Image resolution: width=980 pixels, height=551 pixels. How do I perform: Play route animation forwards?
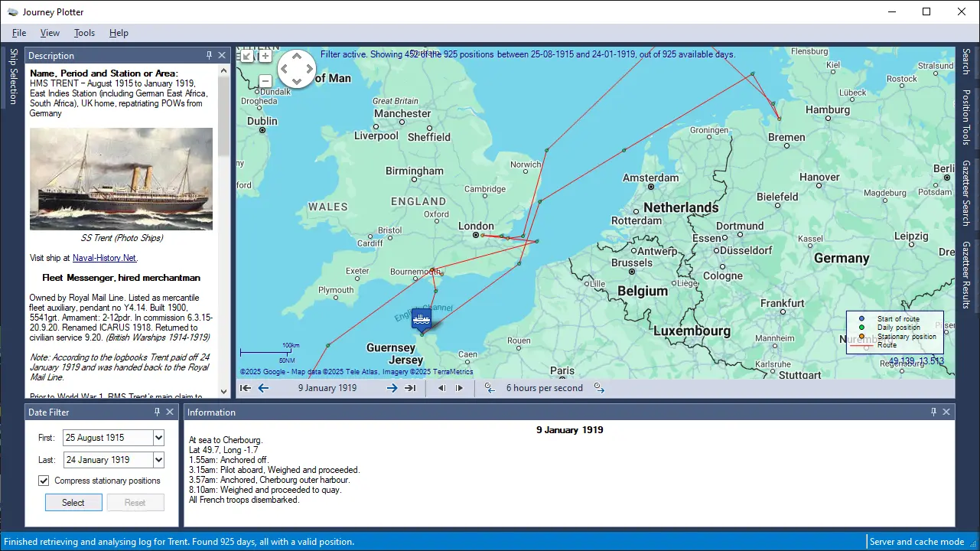[459, 388]
